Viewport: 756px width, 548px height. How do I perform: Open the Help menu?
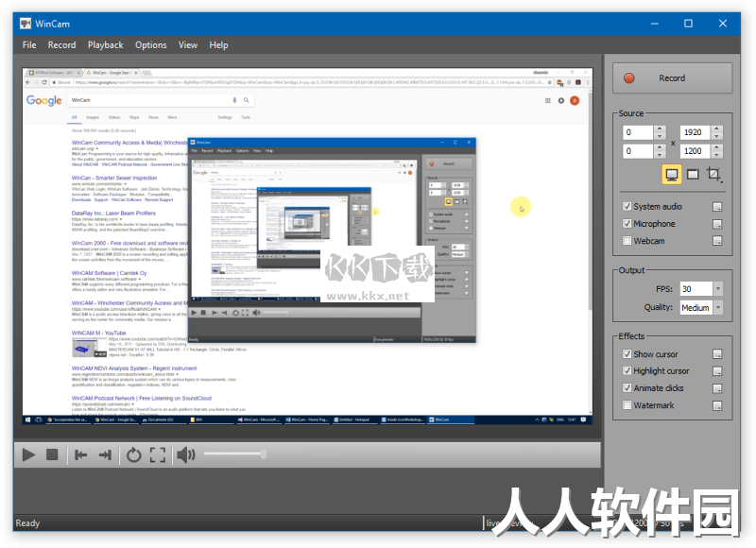218,44
